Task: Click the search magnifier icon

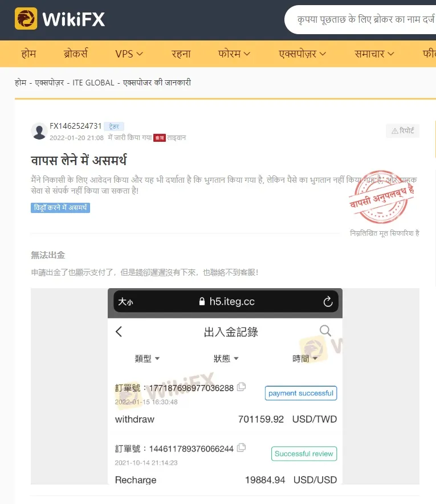Action: click(325, 330)
